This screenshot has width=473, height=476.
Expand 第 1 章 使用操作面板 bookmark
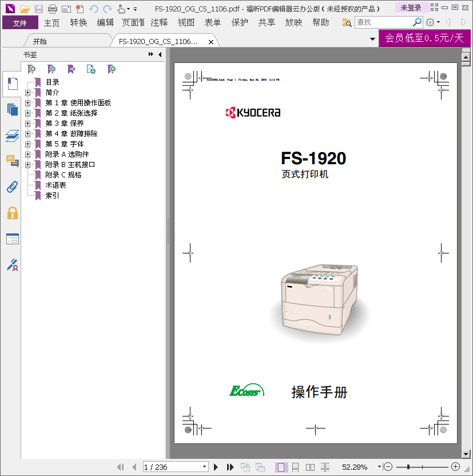[x=27, y=103]
